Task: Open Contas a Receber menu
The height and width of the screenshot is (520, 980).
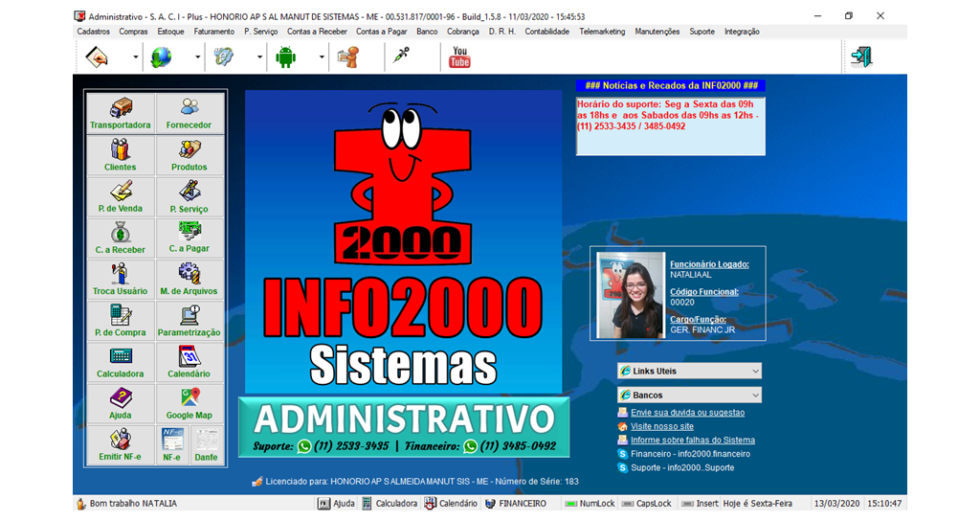Action: click(x=317, y=32)
